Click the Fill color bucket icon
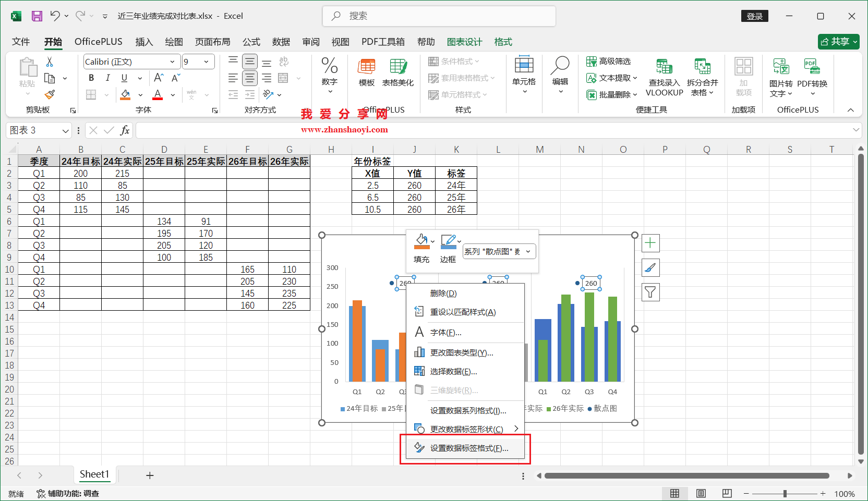Image resolution: width=868 pixels, height=501 pixels. (125, 94)
